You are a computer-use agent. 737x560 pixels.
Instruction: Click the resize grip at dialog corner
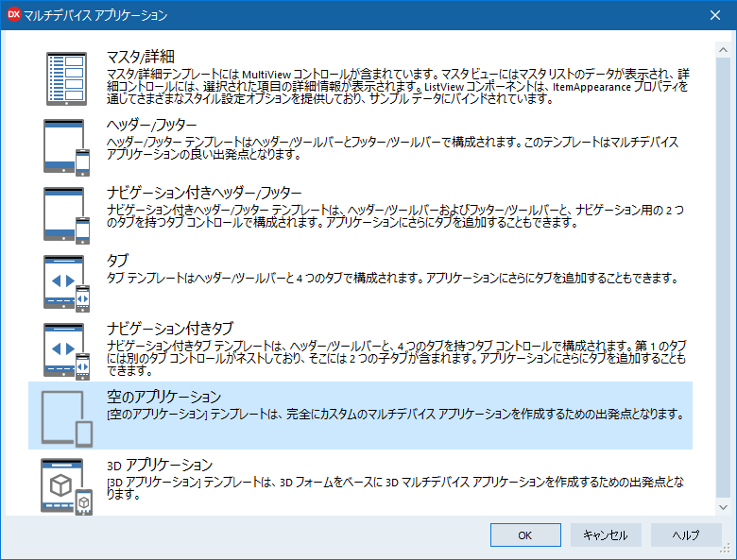tap(726, 550)
